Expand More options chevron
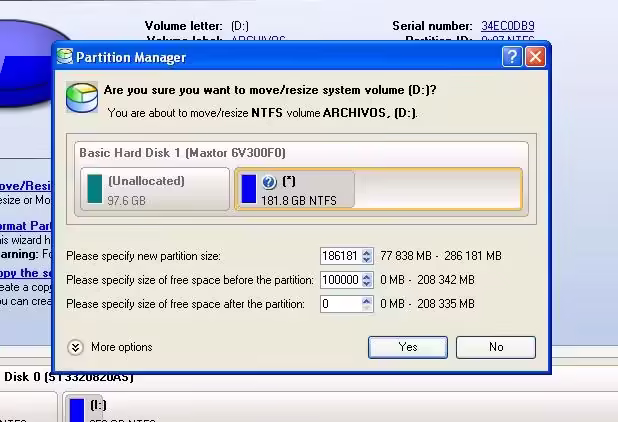Viewport: 618px width, 422px height. click(x=75, y=348)
